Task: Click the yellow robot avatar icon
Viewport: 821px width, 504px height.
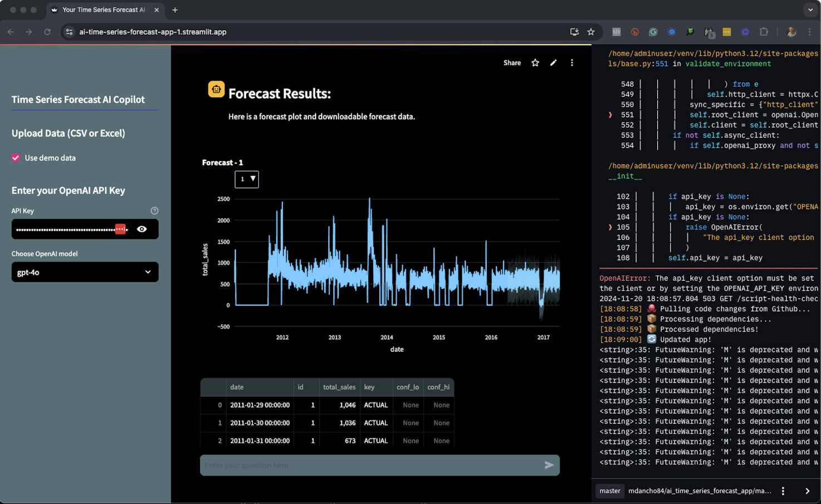Action: (x=217, y=89)
